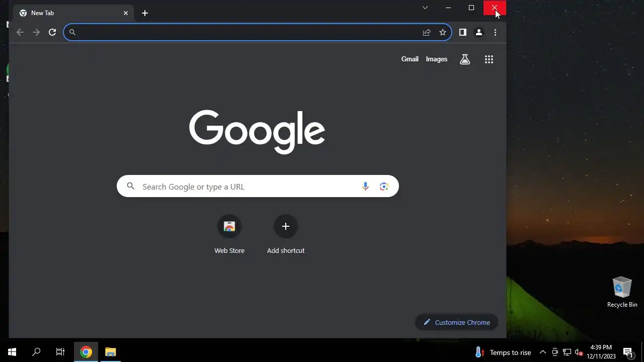The width and height of the screenshot is (644, 362).
Task: Open a new tab with plus button
Action: point(145,13)
